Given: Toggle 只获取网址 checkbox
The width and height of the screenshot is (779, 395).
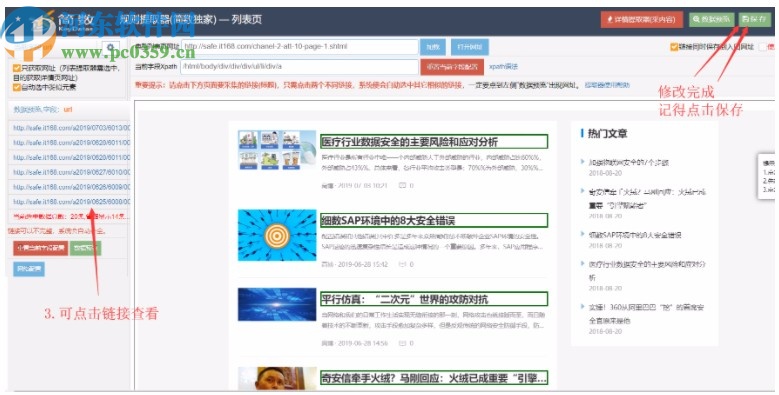Looking at the screenshot, I should pyautogui.click(x=17, y=68).
